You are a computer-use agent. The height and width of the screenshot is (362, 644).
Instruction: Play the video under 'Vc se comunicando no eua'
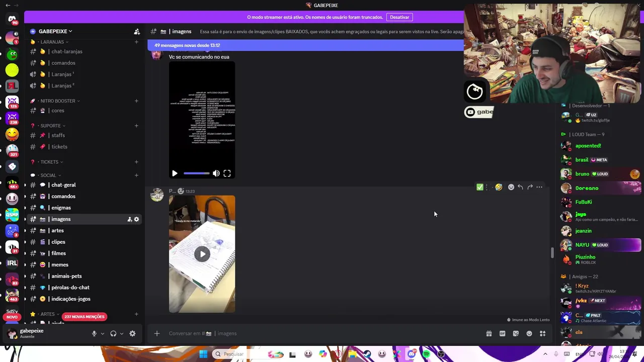(175, 173)
